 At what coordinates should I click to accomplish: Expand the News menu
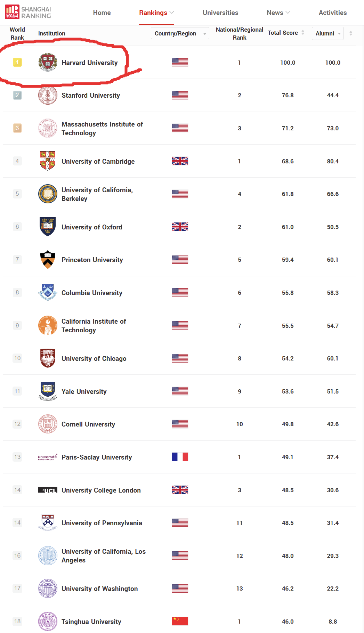coord(278,13)
